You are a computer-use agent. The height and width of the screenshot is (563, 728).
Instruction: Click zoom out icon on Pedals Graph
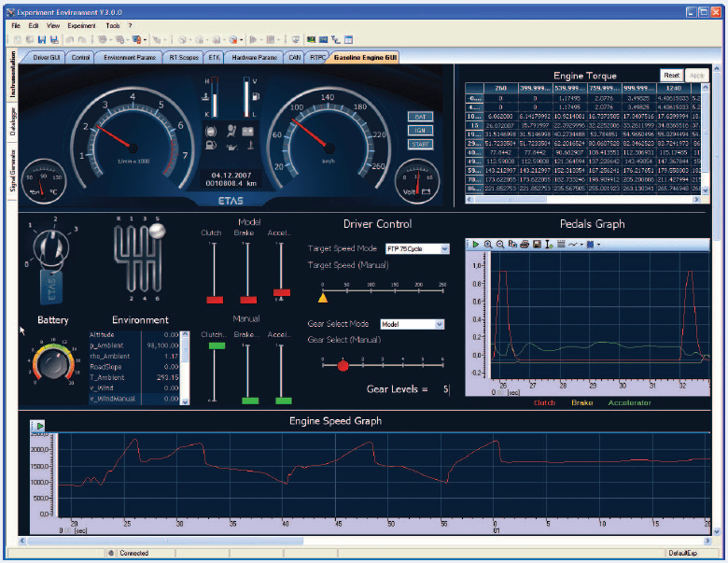tap(500, 245)
